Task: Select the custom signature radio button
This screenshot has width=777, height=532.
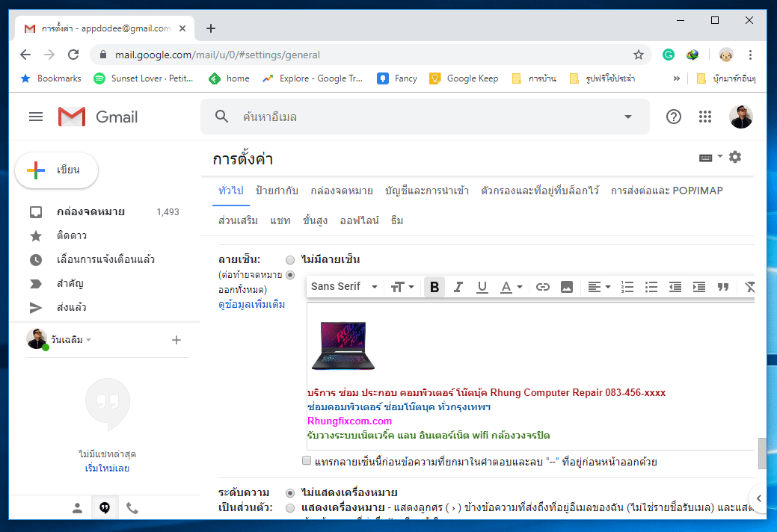Action: [x=290, y=275]
